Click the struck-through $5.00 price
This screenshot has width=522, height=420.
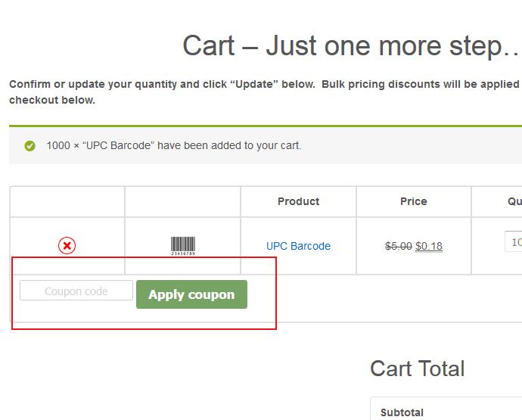click(399, 246)
